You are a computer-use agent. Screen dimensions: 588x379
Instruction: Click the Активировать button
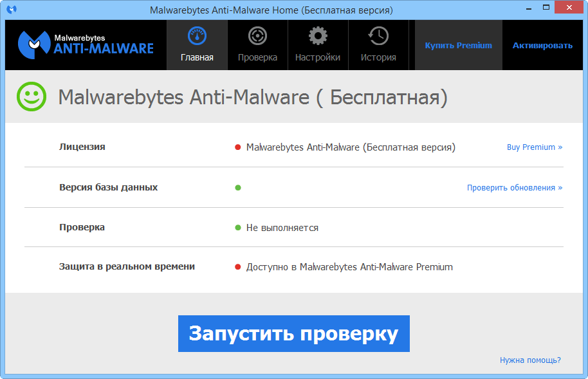(542, 46)
